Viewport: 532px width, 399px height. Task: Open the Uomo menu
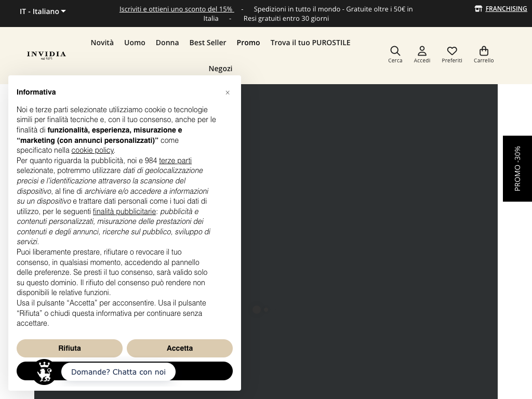coord(135,43)
